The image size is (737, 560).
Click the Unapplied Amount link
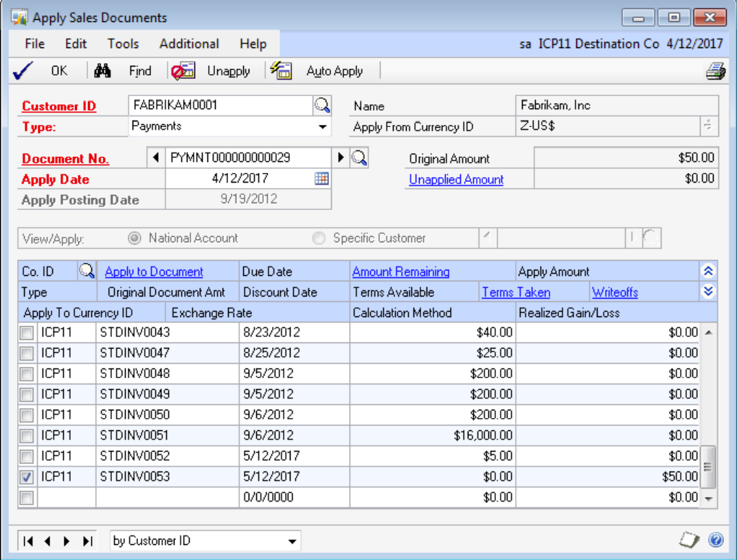[456, 180]
